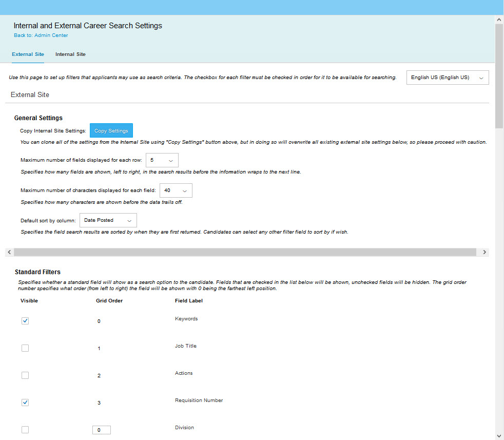Click the horizontal scrollbar track
Image resolution: width=504 pixels, height=440 pixels.
[x=245, y=252]
